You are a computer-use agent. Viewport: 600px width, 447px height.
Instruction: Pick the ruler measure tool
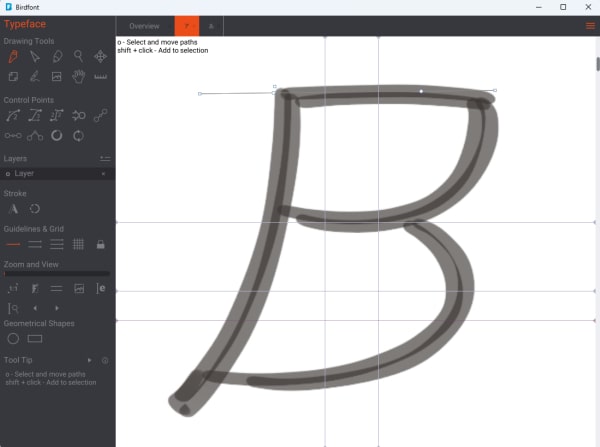click(x=101, y=76)
